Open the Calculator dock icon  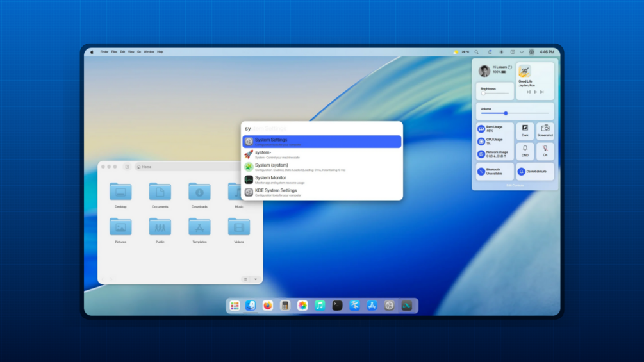click(285, 306)
